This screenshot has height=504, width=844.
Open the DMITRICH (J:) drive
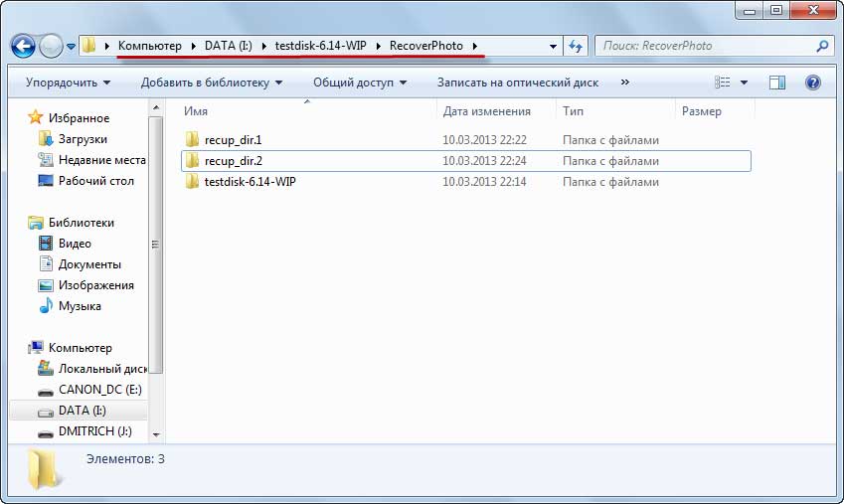(x=95, y=431)
